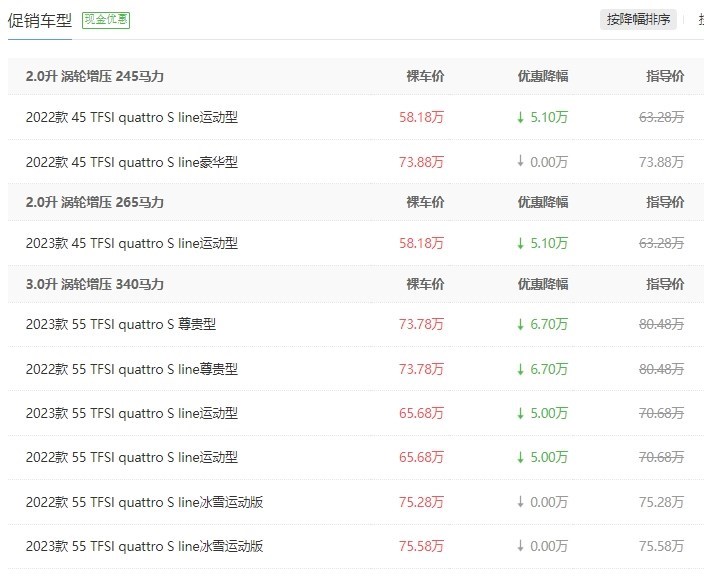The image size is (704, 578).
Task: Click 75.58万 guide price of 2023款 冰雪运动版
Action: coord(662,546)
